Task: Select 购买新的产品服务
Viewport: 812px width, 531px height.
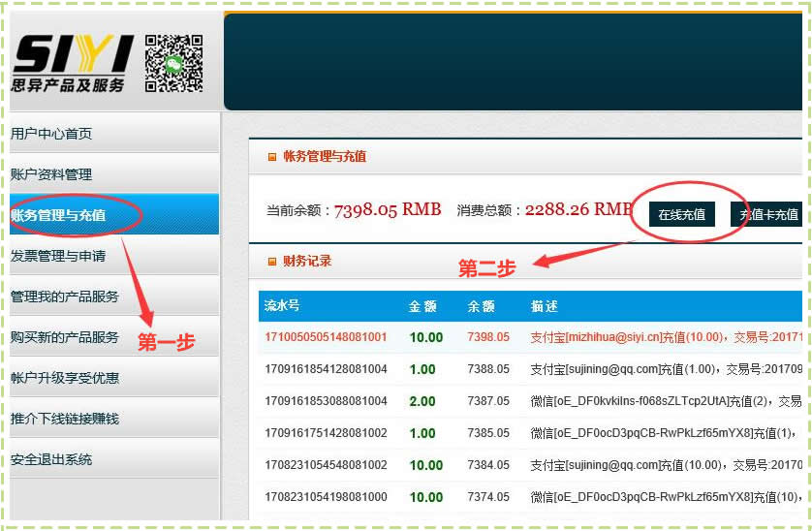Action: pos(65,337)
